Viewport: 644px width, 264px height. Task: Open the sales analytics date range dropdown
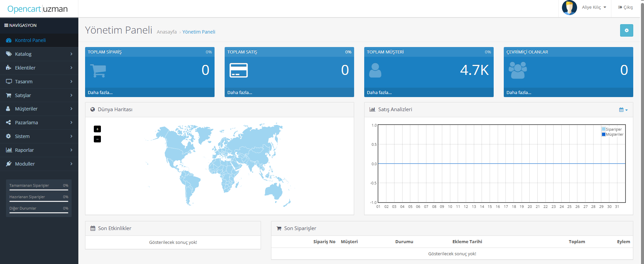pyautogui.click(x=623, y=110)
